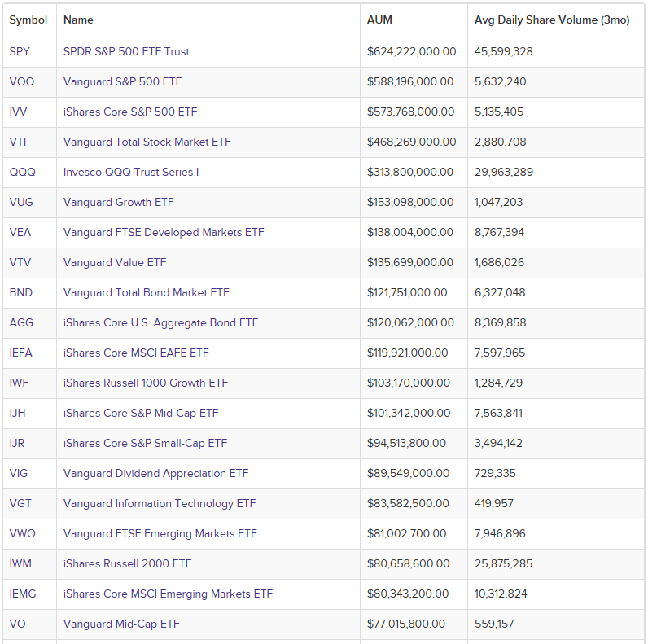
Task: Click the VTI ticker symbol
Action: point(18,142)
